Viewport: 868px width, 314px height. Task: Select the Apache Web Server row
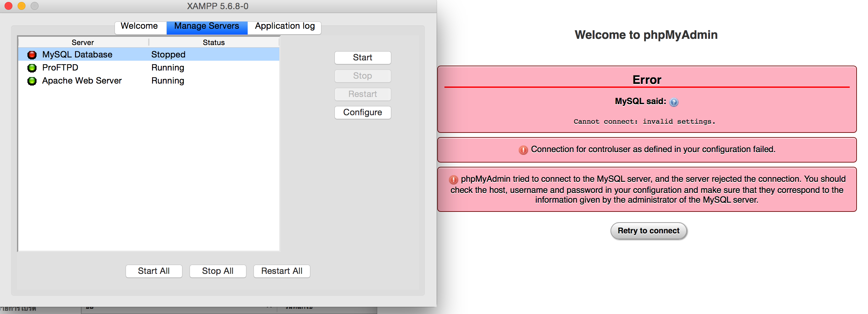(x=148, y=81)
